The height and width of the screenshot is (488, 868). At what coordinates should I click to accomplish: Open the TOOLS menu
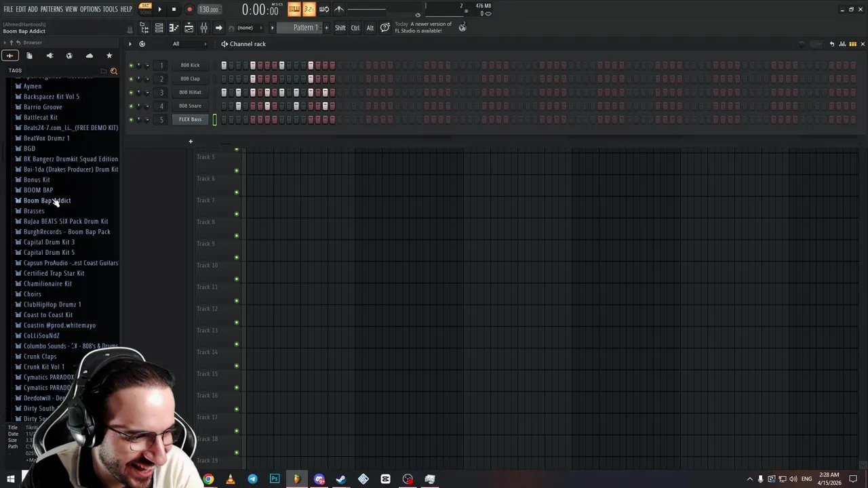tap(110, 9)
